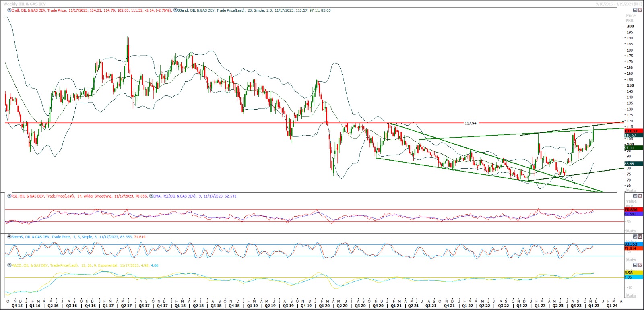Click the clock icon before the MACD legend
The height and width of the screenshot is (310, 644).
[9, 265]
